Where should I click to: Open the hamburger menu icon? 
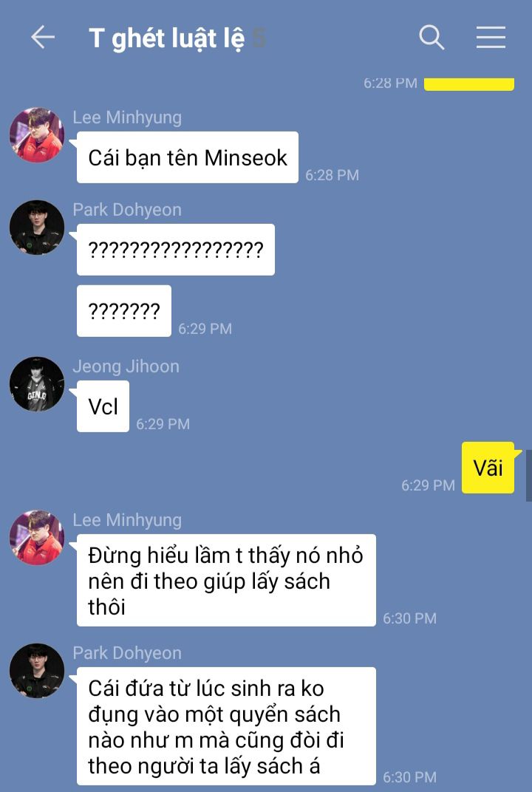(491, 38)
